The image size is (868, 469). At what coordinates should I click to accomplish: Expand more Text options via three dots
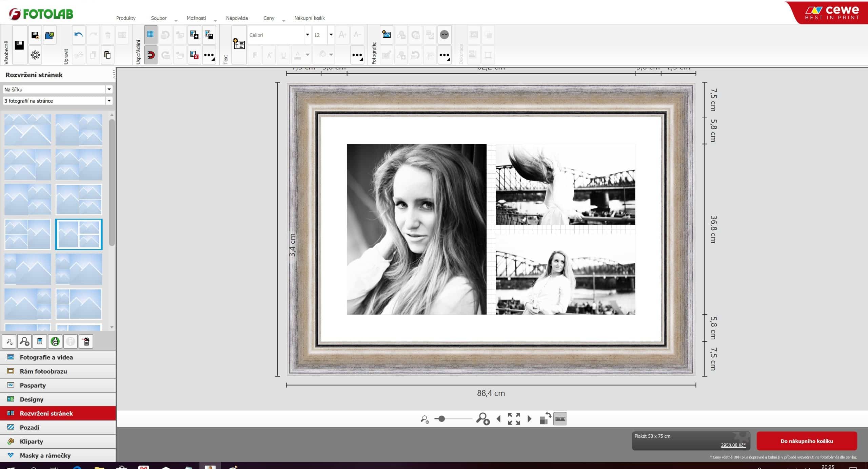[x=357, y=55]
